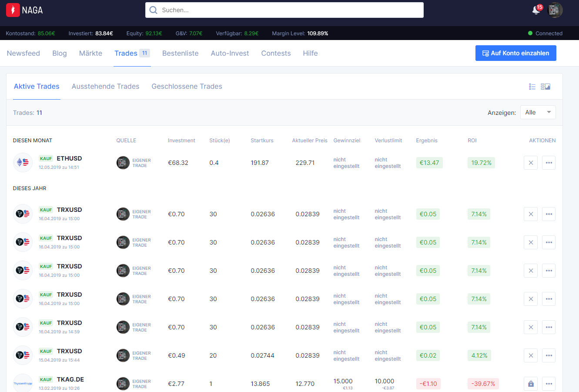Viewport: 579px width, 392px height.
Task: Click the ThyssenKrupp asset icon for TKAG.DE
Action: pos(23,383)
